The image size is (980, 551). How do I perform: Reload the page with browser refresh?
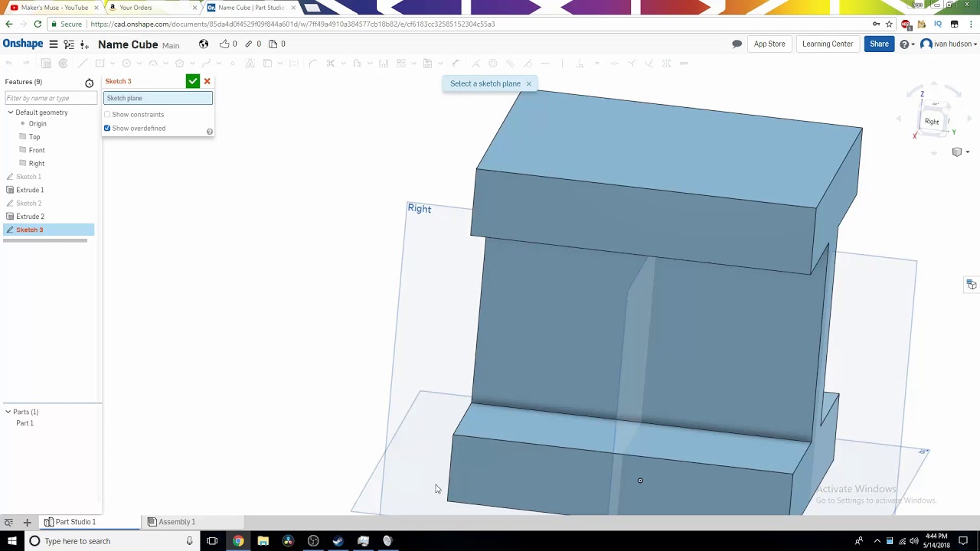(38, 24)
